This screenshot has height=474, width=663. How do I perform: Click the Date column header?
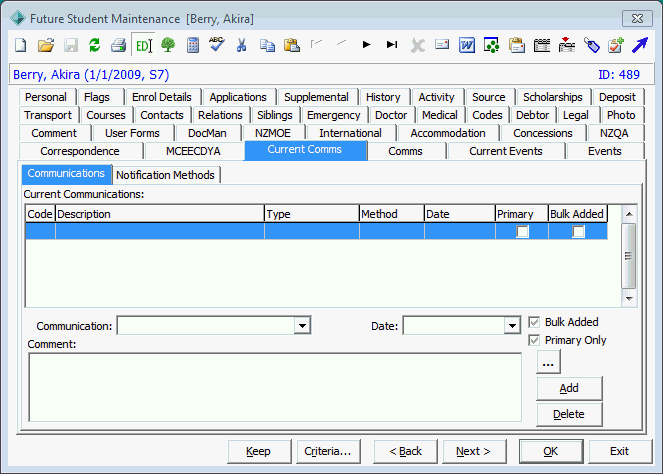point(460,214)
